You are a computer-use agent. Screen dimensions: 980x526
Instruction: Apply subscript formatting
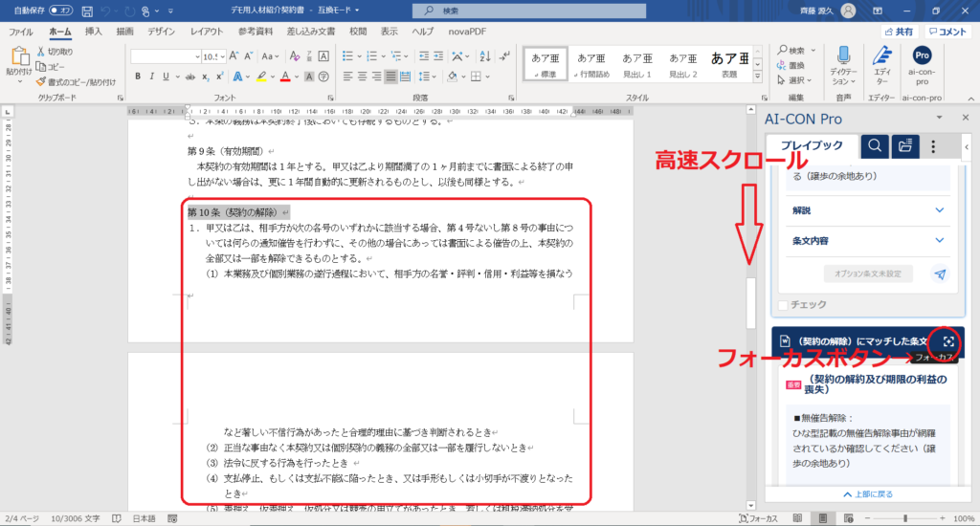(x=205, y=77)
